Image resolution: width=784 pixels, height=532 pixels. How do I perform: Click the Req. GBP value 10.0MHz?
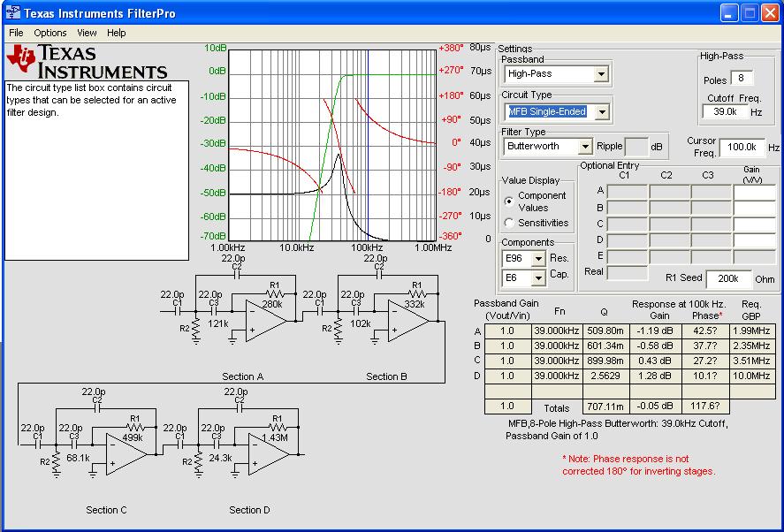coord(752,376)
